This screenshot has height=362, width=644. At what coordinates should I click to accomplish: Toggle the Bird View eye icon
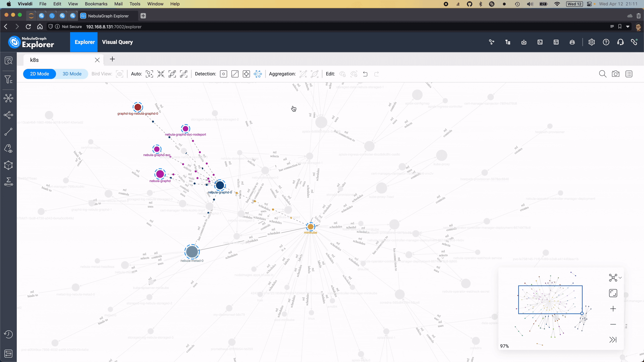click(120, 74)
